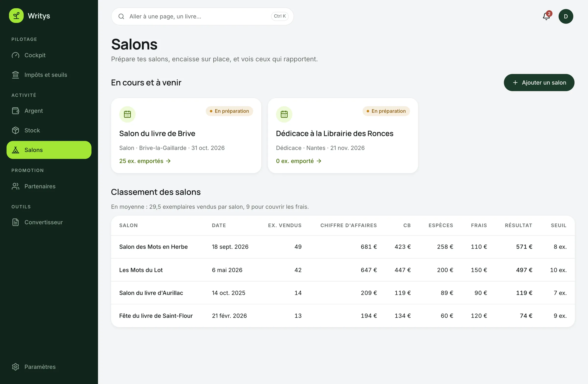588x384 pixels.
Task: Select Fête du livre de Saint-Flour row
Action: click(x=343, y=316)
